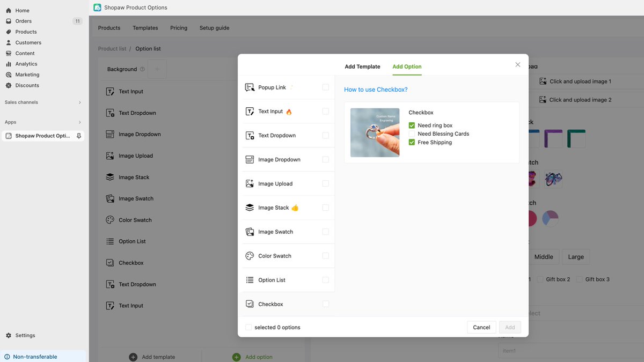Switch to Add Option tab
This screenshot has width=644, height=362.
(407, 67)
